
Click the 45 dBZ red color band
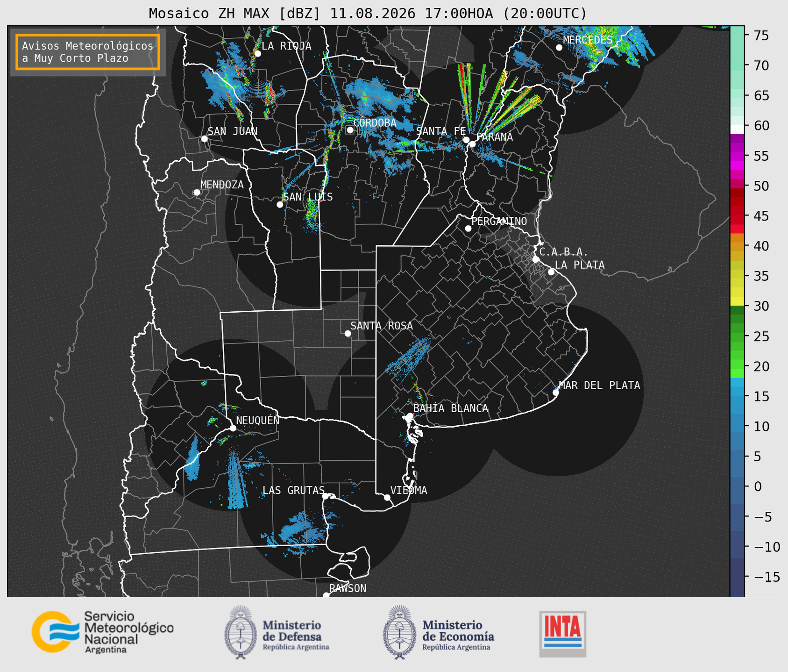click(x=737, y=216)
